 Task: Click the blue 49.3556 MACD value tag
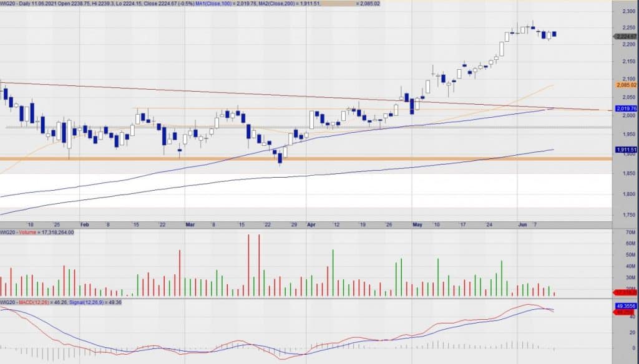click(x=625, y=307)
